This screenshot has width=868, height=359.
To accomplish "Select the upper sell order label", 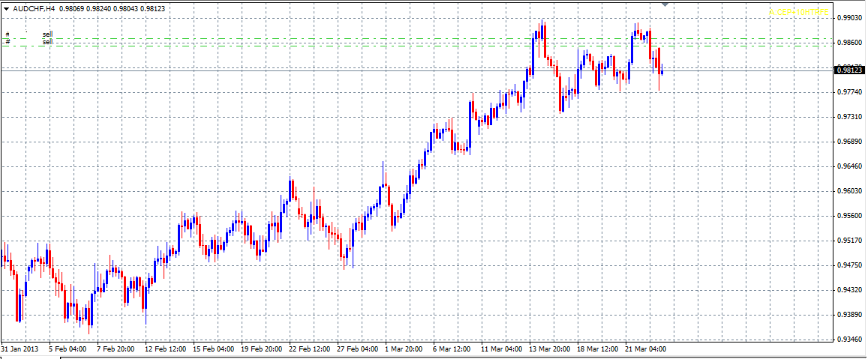I will click(47, 34).
